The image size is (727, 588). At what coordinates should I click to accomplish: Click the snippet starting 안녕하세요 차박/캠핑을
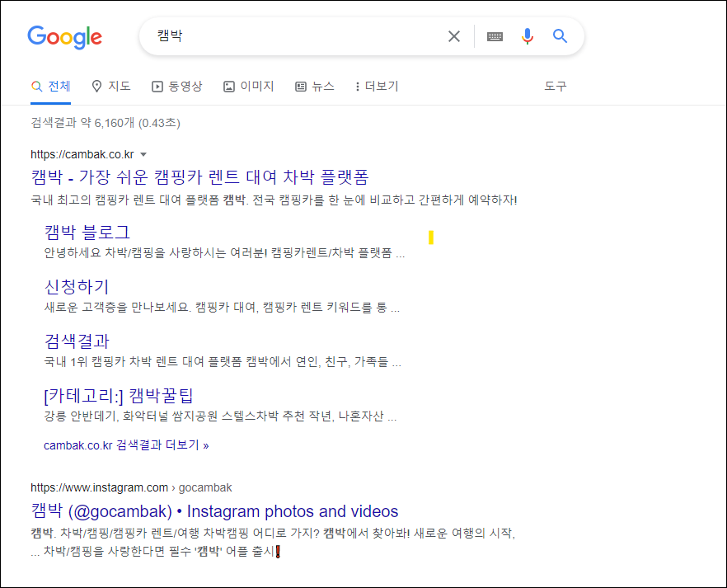224,252
